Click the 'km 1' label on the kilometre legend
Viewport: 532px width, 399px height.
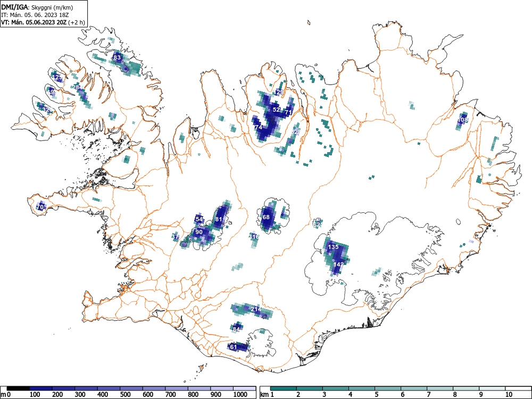[267, 394]
